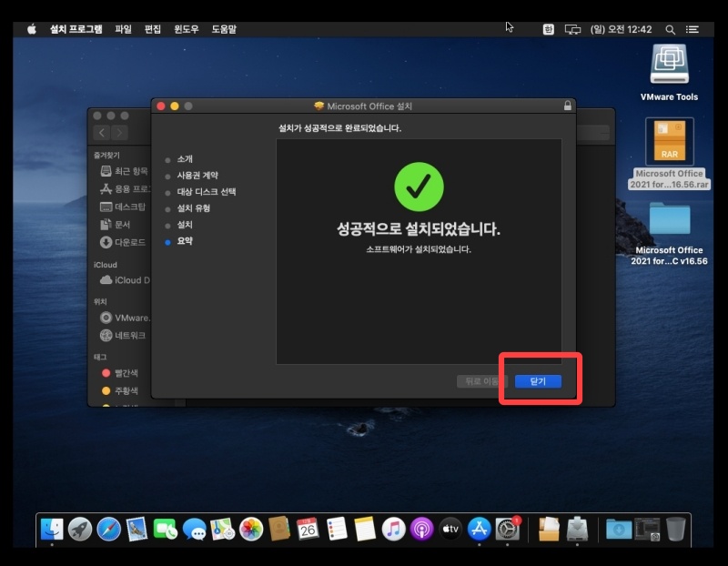Select 최근 항목 in Finder sidebar
728x566 pixels.
tap(124, 171)
